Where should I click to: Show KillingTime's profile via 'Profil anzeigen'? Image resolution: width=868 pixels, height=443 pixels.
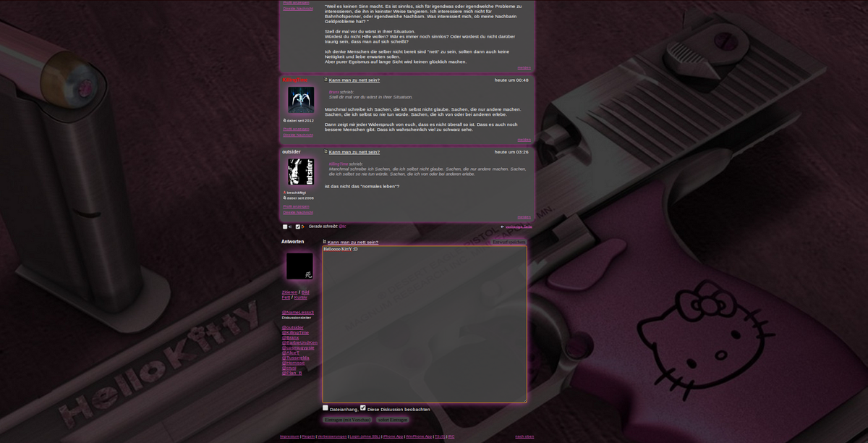click(296, 129)
